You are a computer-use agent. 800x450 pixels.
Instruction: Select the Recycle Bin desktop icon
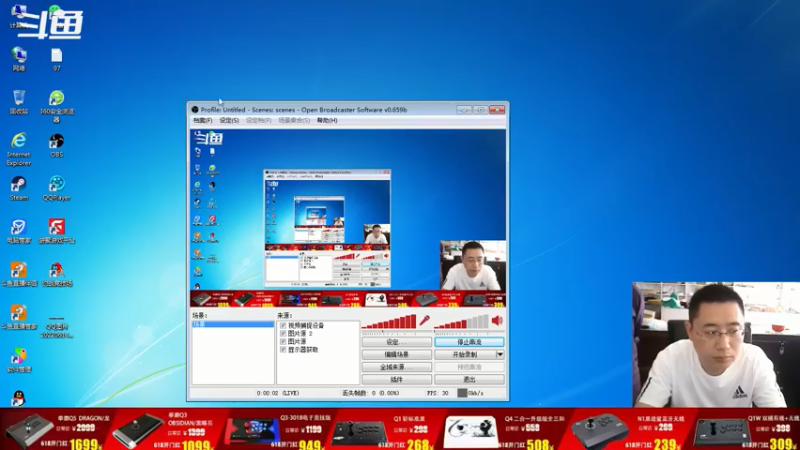[x=19, y=102]
